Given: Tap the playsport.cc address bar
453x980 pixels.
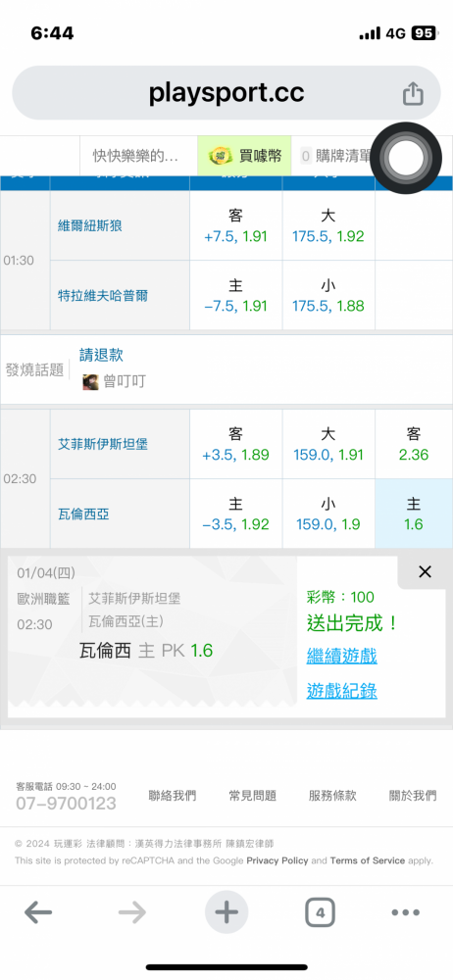Looking at the screenshot, I should click(226, 93).
